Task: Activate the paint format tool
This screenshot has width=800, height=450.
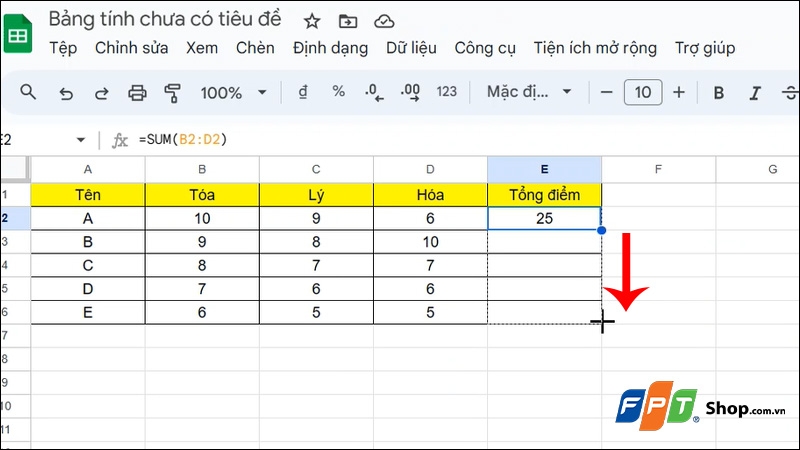Action: click(x=172, y=93)
